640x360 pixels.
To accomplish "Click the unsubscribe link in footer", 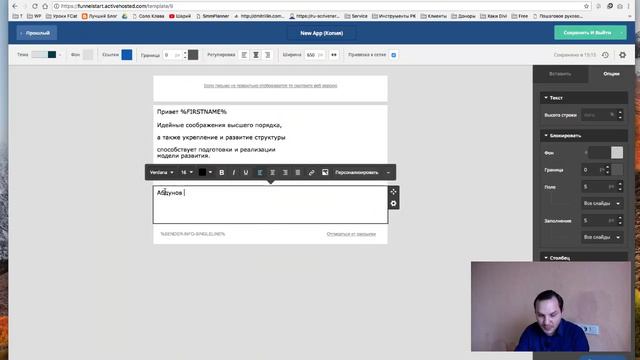I will 351,234.
